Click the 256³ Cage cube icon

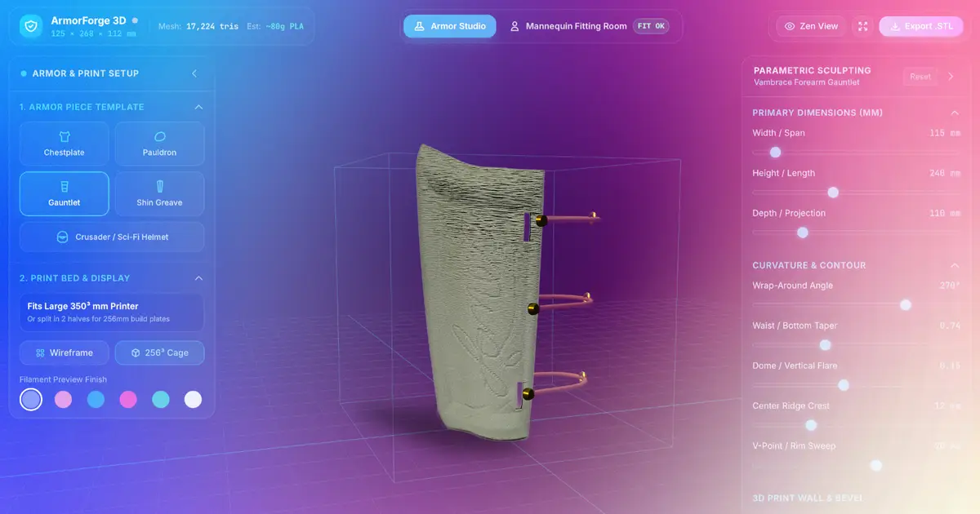click(x=136, y=352)
